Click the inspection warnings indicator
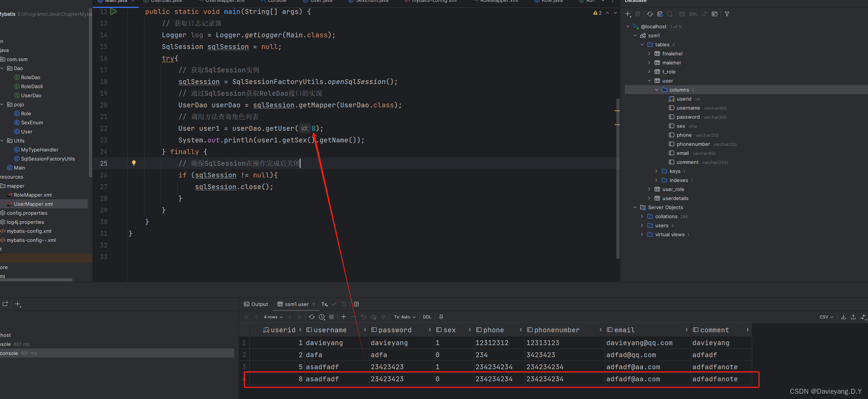868x399 pixels. 597,13
